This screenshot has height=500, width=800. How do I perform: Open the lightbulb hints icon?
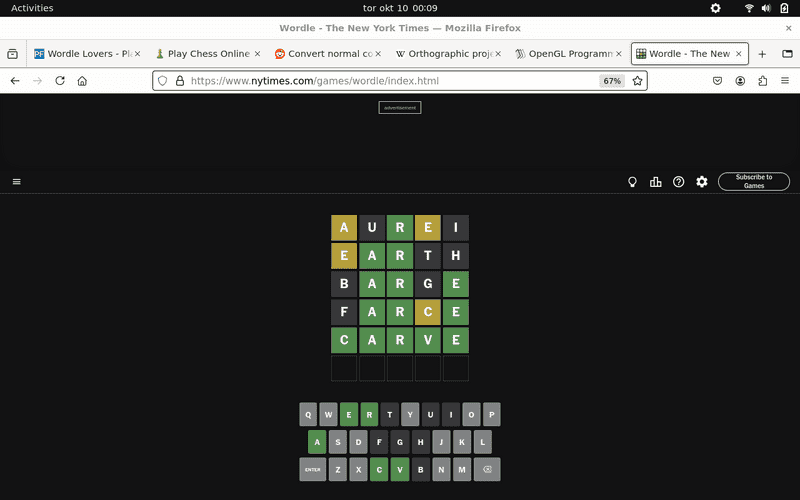coord(632,182)
